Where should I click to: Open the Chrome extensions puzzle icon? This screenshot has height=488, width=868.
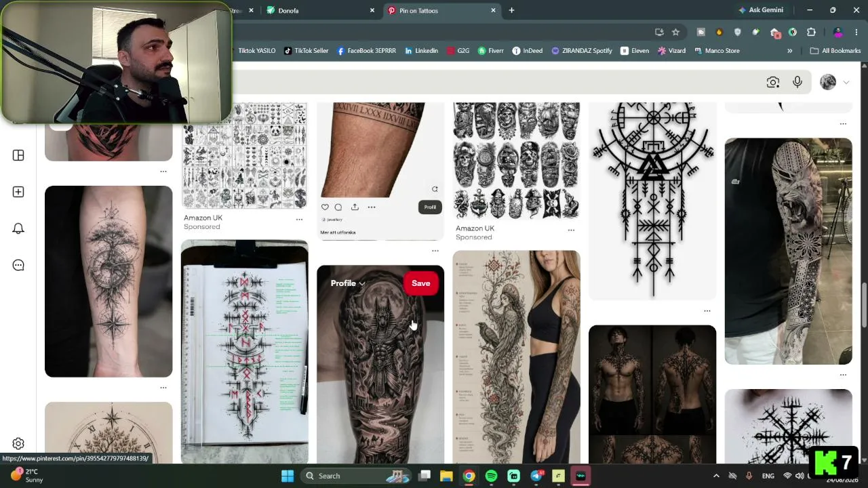[811, 32]
